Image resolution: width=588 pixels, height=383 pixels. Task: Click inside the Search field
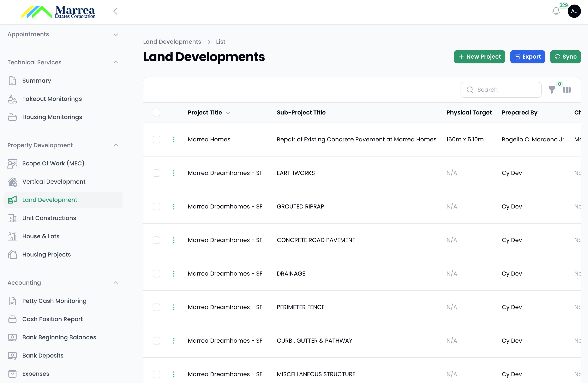coord(502,89)
